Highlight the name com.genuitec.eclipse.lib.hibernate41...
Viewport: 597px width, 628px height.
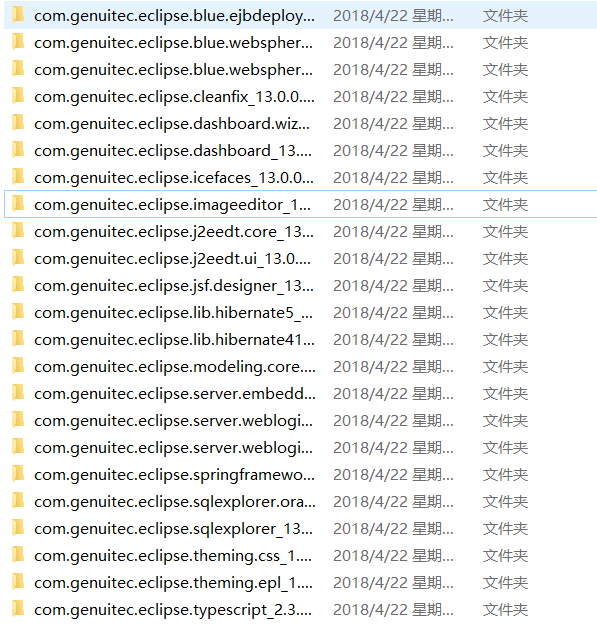(x=174, y=340)
